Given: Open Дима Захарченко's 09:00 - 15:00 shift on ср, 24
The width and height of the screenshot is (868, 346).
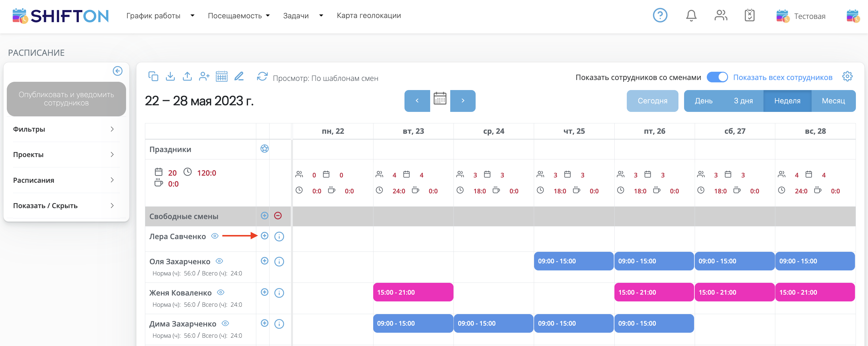Looking at the screenshot, I should (493, 324).
